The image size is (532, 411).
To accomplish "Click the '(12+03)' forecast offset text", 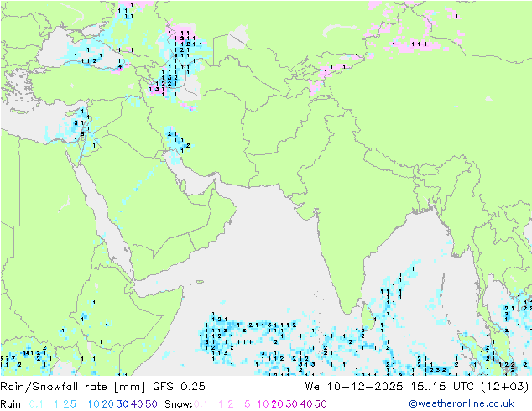I will pos(505,387).
